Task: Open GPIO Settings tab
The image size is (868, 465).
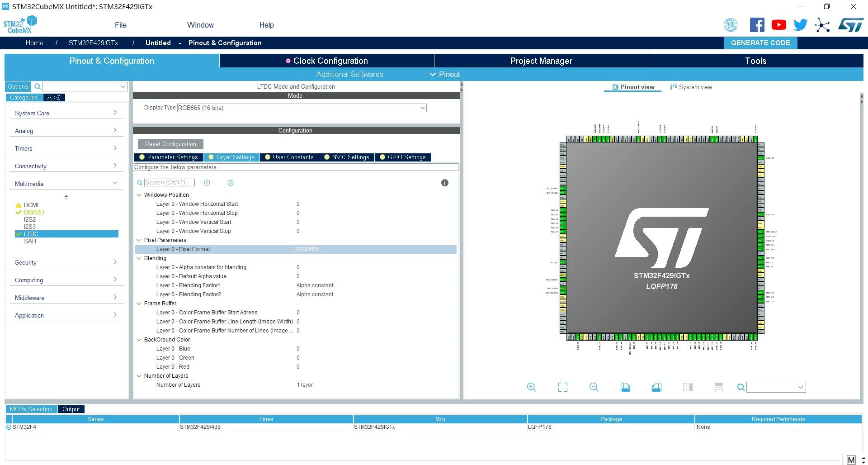Action: pos(403,157)
